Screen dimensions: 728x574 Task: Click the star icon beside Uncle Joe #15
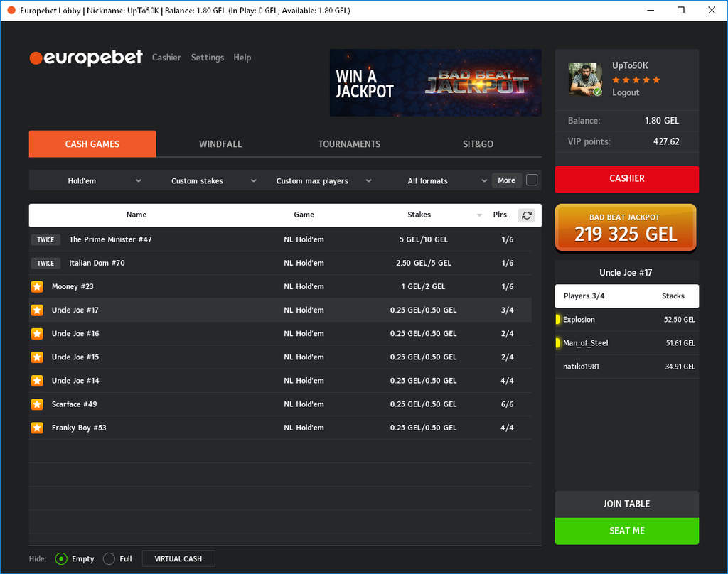pyautogui.click(x=37, y=357)
